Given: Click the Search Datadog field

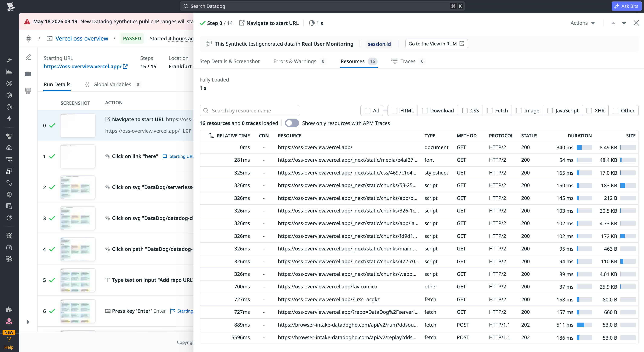Looking at the screenshot, I should tap(322, 6).
